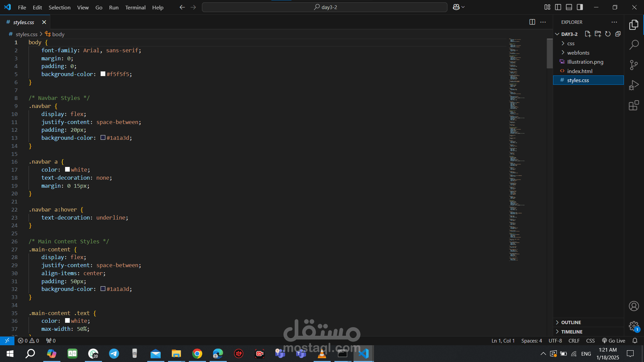Open the Selection menu
Screen dimensions: 644x362
(x=59, y=7)
